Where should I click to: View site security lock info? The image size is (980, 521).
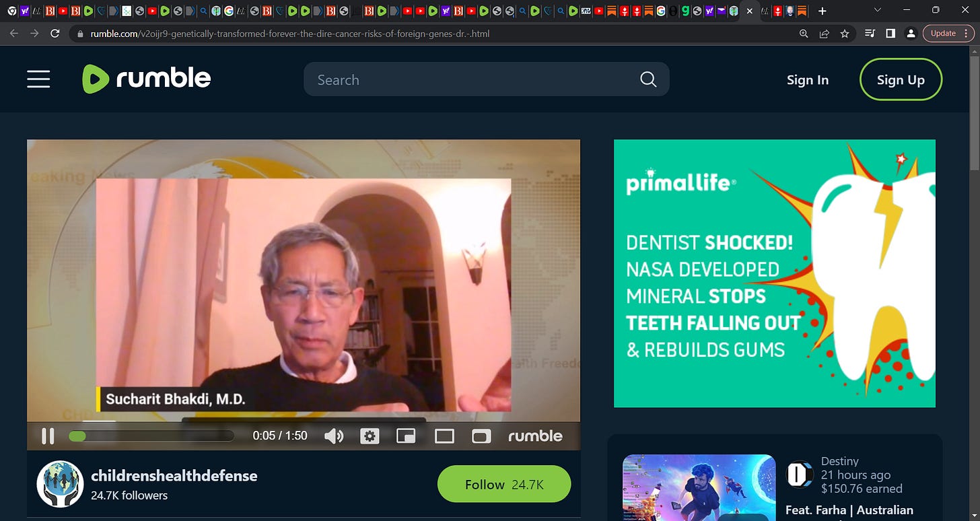coord(80,33)
